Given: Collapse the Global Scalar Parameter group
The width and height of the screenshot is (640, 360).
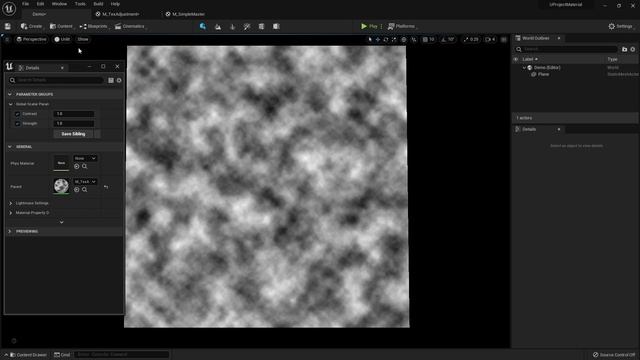Looking at the screenshot, I should click(11, 104).
